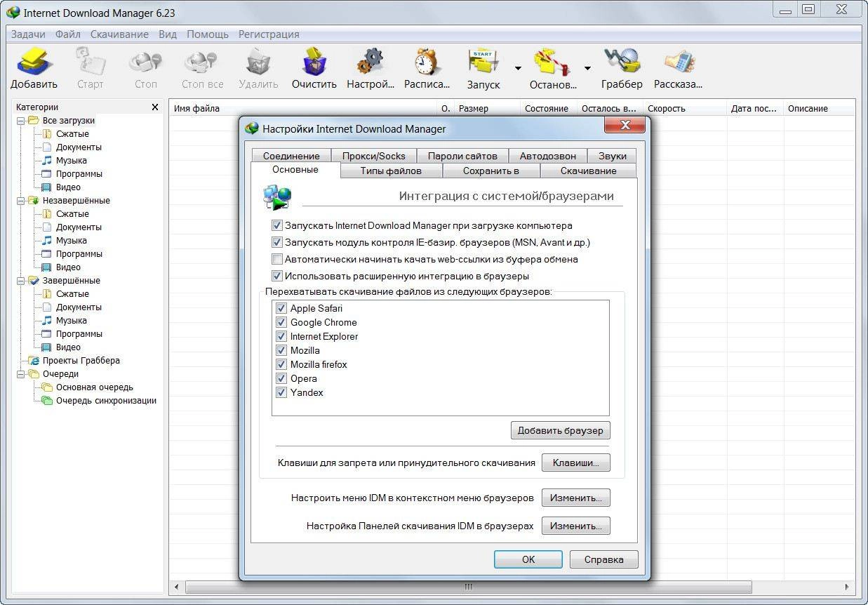This screenshot has height=605, width=868.
Task: Switch to the Типы файлов tab
Action: (x=391, y=171)
